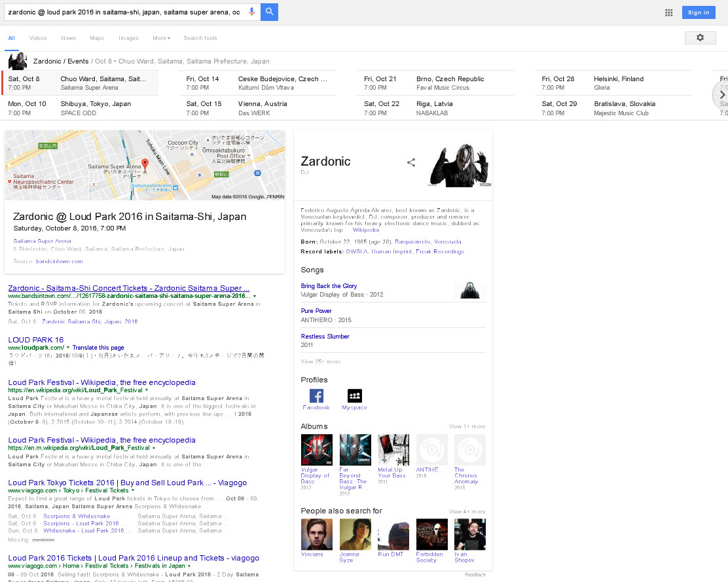This screenshot has height=582, width=728.
Task: Open The Chronos Anomaly album cover
Action: point(470,450)
